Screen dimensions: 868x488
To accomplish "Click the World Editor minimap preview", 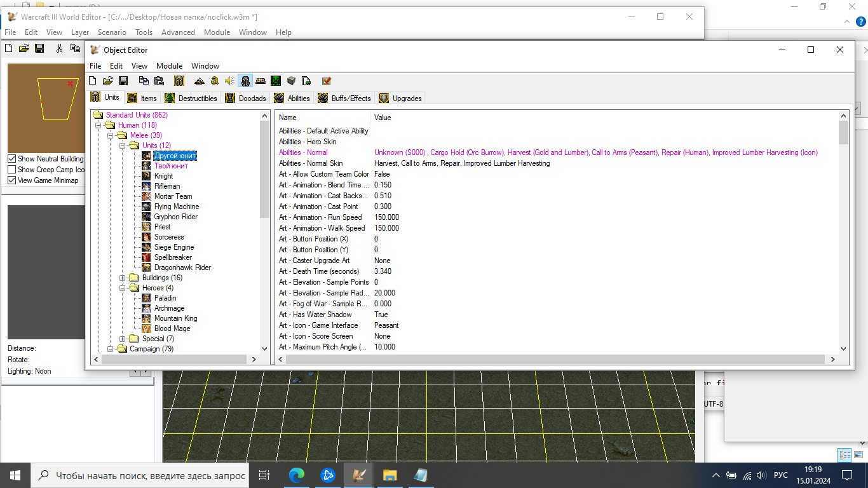I will coord(46,107).
